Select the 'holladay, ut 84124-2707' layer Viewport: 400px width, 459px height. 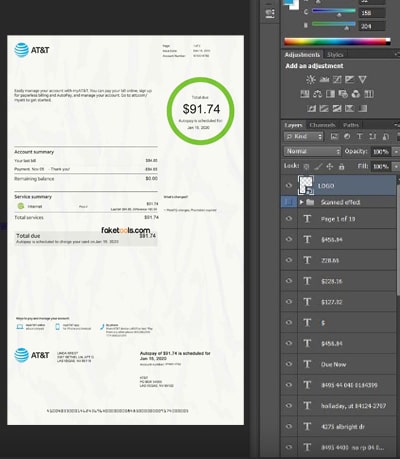pyautogui.click(x=353, y=406)
